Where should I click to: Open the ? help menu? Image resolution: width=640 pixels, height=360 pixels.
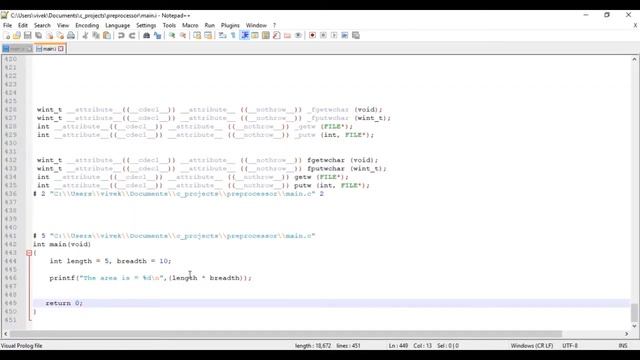tap(274, 25)
